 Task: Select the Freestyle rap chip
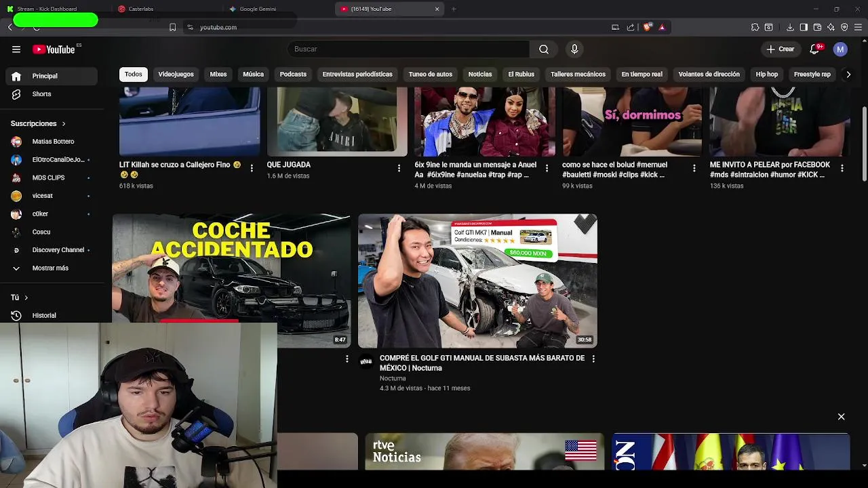tap(812, 74)
